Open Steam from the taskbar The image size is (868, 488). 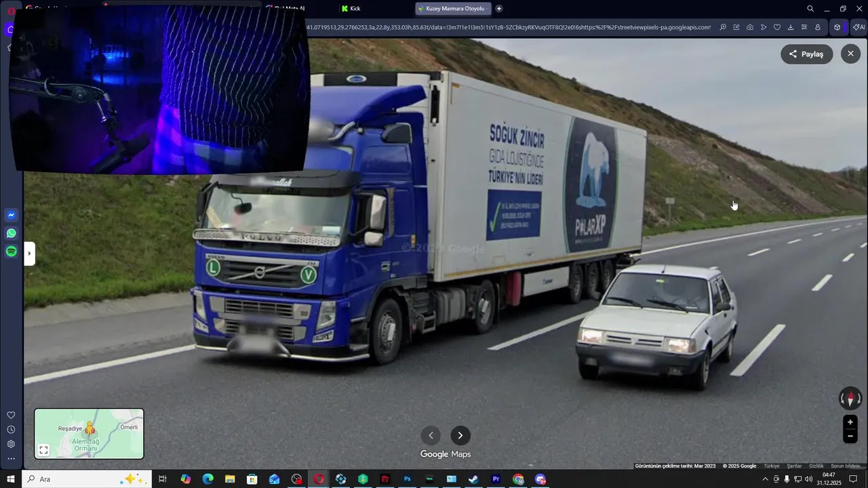coord(473,479)
